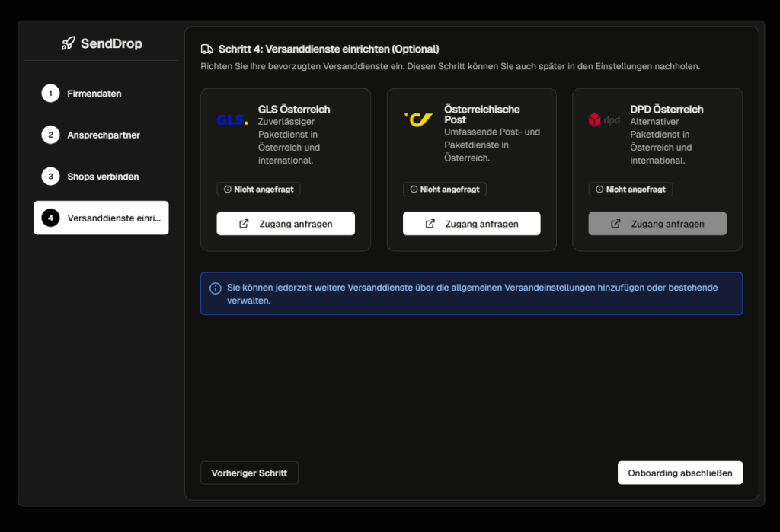Click the GLS logo
Screen dimensions: 780x532
point(232,119)
